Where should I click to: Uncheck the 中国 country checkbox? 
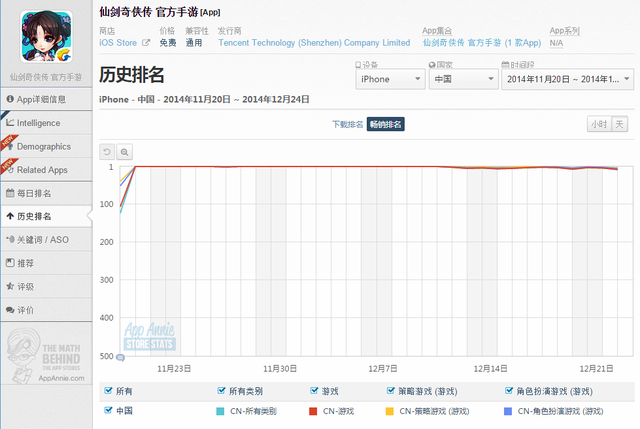click(108, 410)
